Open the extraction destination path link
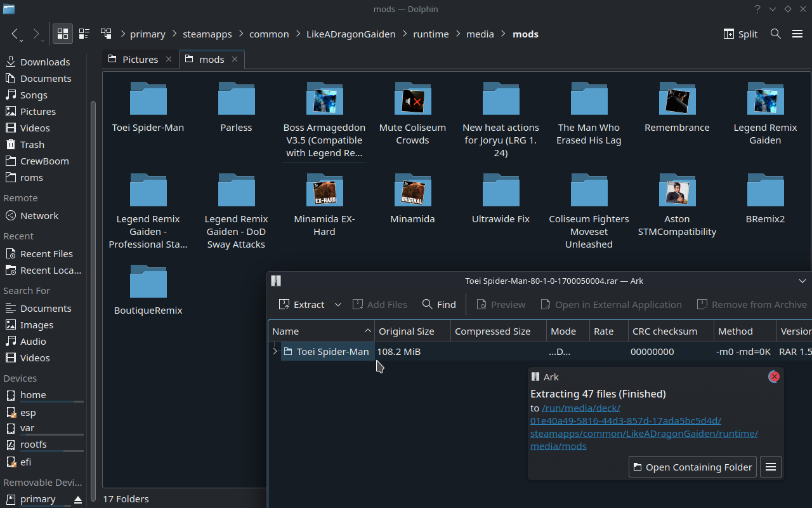812x508 pixels. click(x=644, y=427)
